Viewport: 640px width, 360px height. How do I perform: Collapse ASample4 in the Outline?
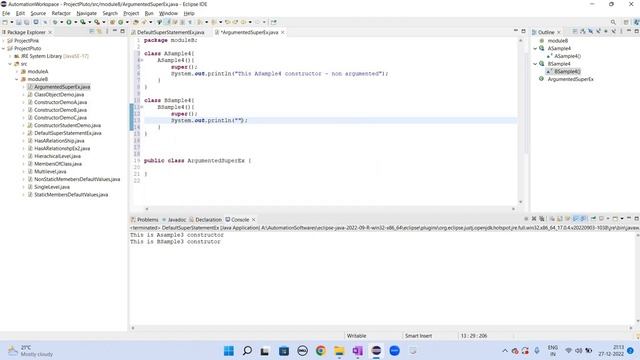pos(535,48)
